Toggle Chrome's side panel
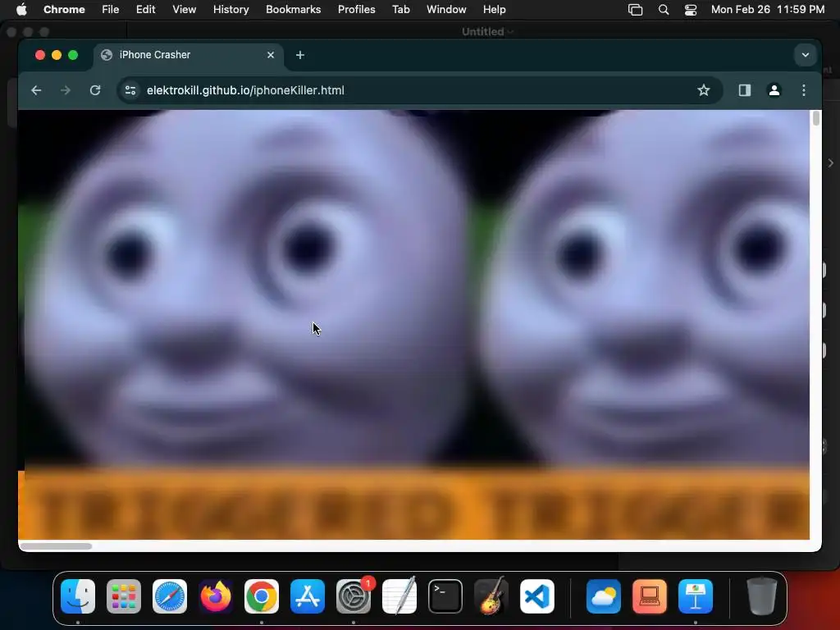Image resolution: width=840 pixels, height=630 pixels. pyautogui.click(x=745, y=90)
